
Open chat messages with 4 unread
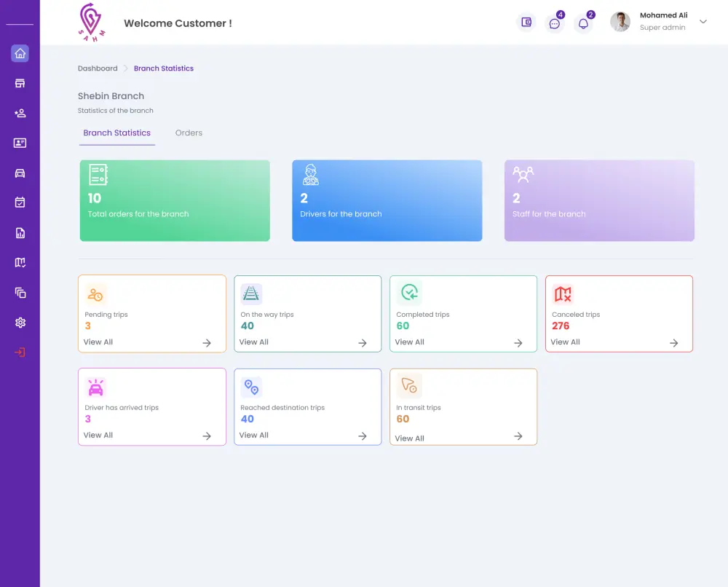(x=555, y=23)
